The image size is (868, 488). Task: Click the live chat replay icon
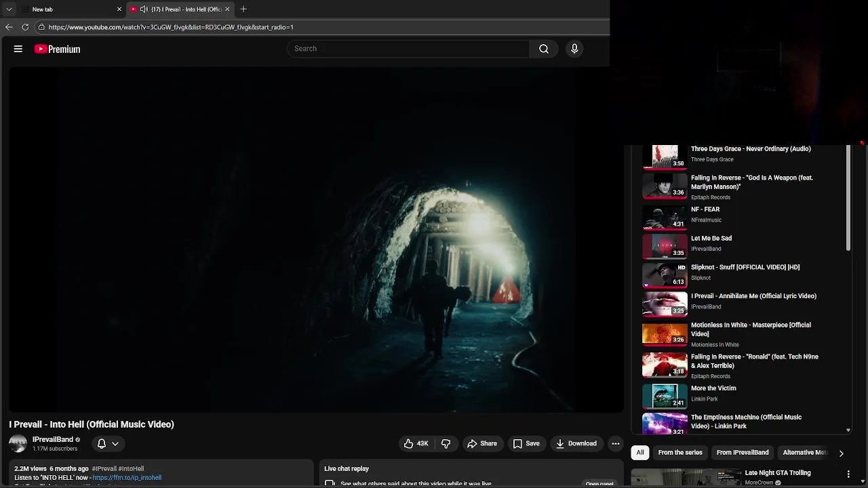pyautogui.click(x=330, y=483)
